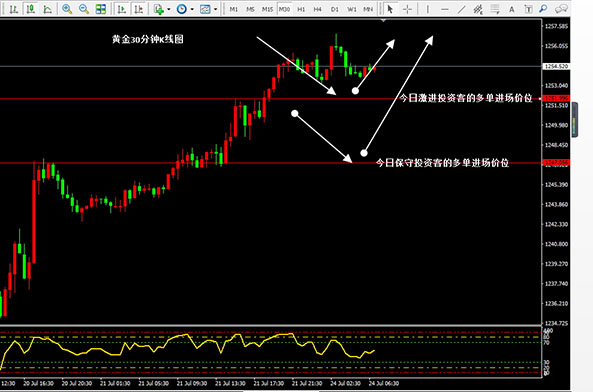This screenshot has height=392, width=593.
Task: Select the text label A tool
Action: pyautogui.click(x=512, y=9)
